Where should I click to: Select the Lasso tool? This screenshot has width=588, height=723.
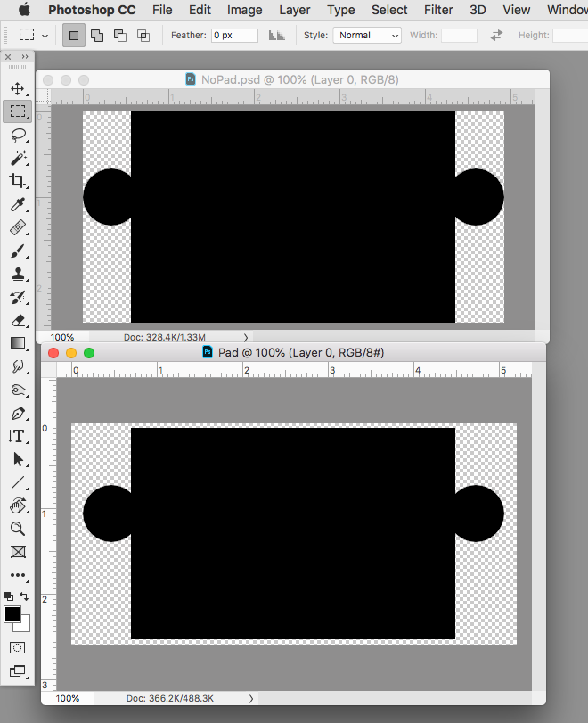(x=18, y=136)
